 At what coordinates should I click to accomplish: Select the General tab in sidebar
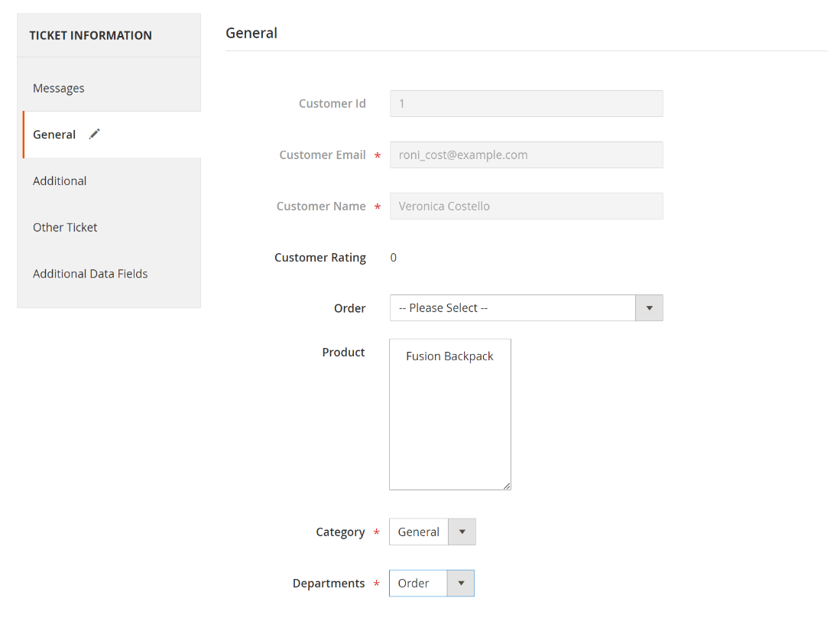tap(54, 135)
